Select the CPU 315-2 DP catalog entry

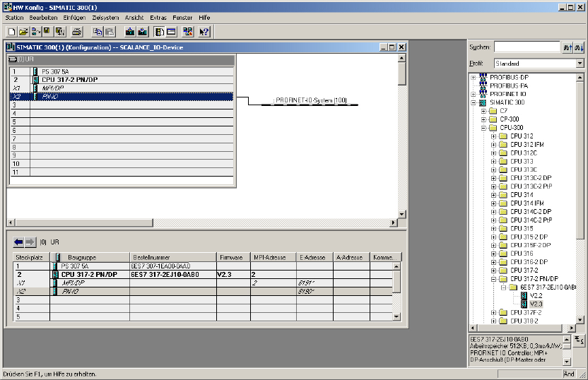tap(529, 237)
